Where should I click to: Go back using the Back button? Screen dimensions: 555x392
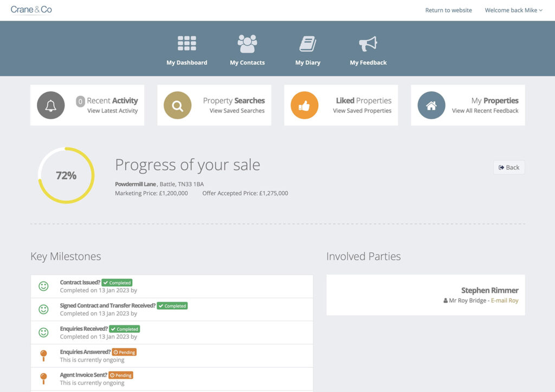pos(509,167)
